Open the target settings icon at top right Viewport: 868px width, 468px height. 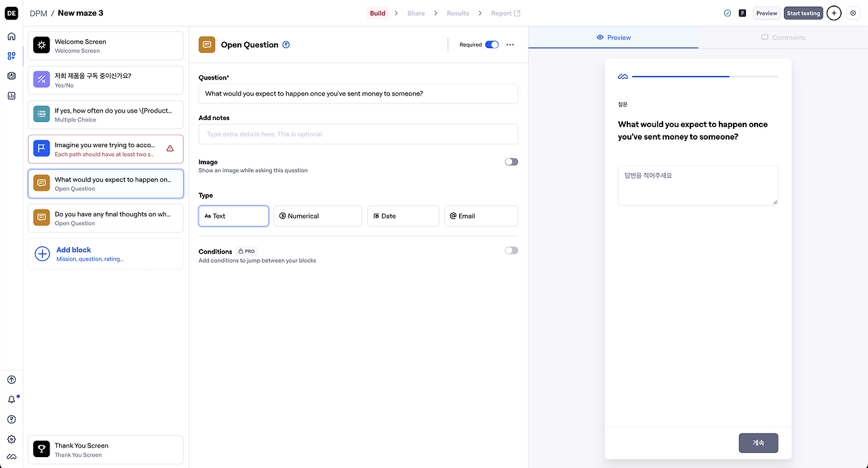(853, 13)
